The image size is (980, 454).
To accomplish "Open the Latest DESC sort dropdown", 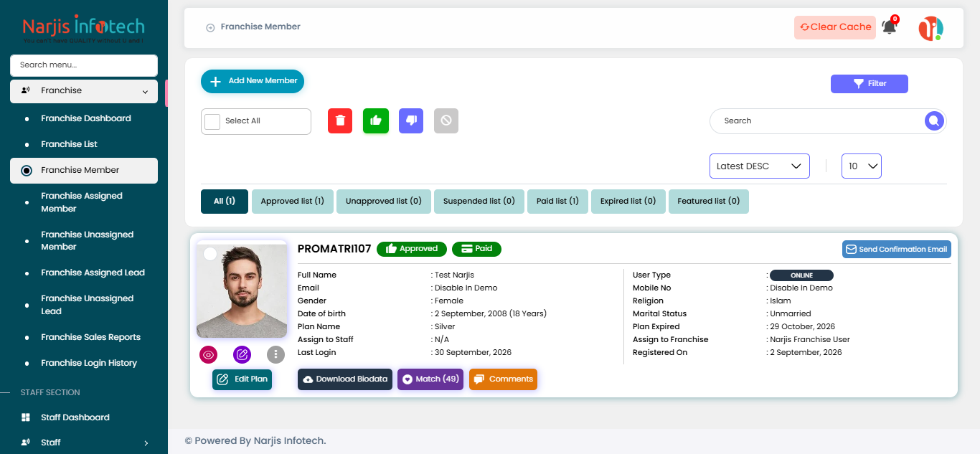I will [x=760, y=166].
